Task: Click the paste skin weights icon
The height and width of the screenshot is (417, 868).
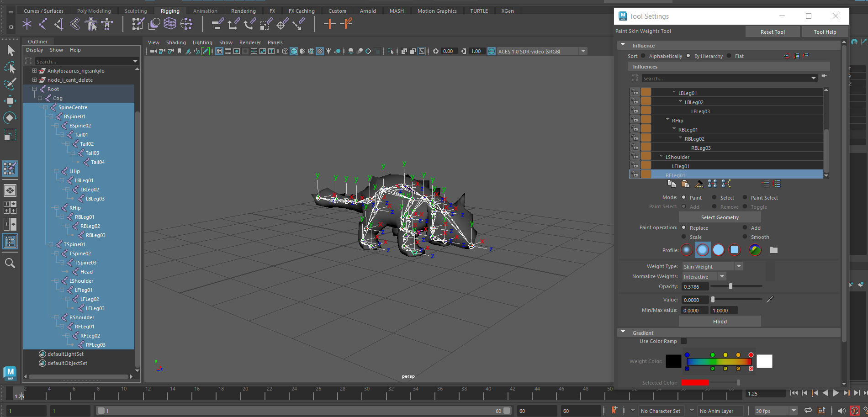Action: 685,184
